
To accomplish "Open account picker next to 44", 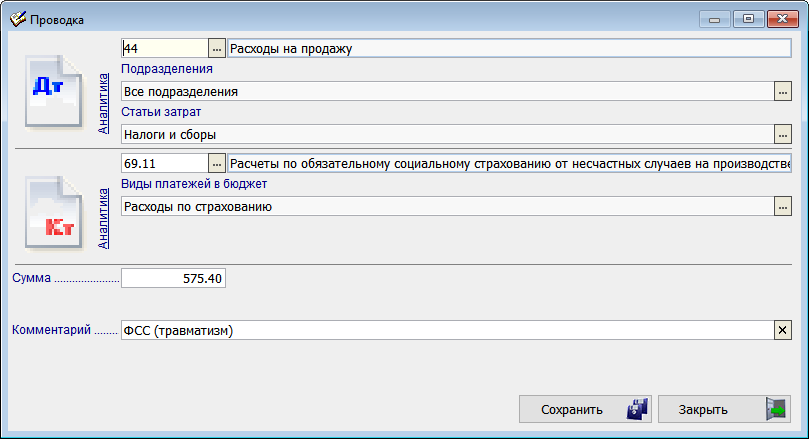I will (217, 48).
